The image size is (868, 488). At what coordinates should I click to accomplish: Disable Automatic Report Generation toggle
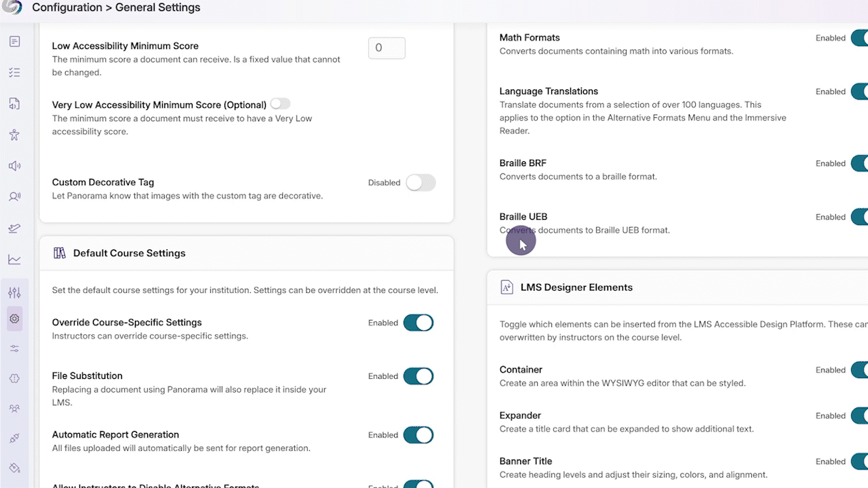point(418,435)
